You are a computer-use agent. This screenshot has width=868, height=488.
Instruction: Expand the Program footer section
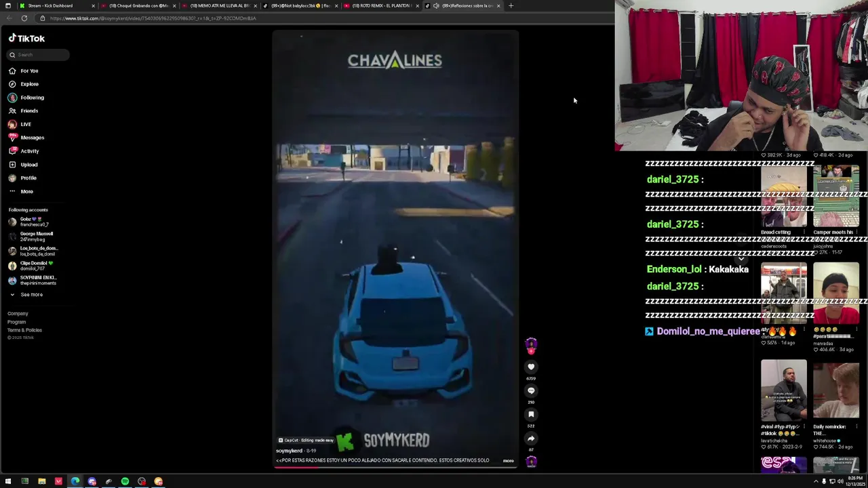coord(16,322)
